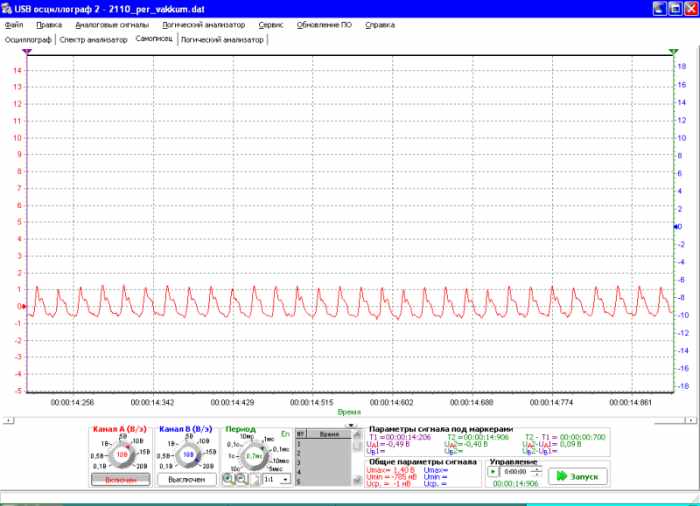Open the 1:1 scale dropdown

(277, 480)
